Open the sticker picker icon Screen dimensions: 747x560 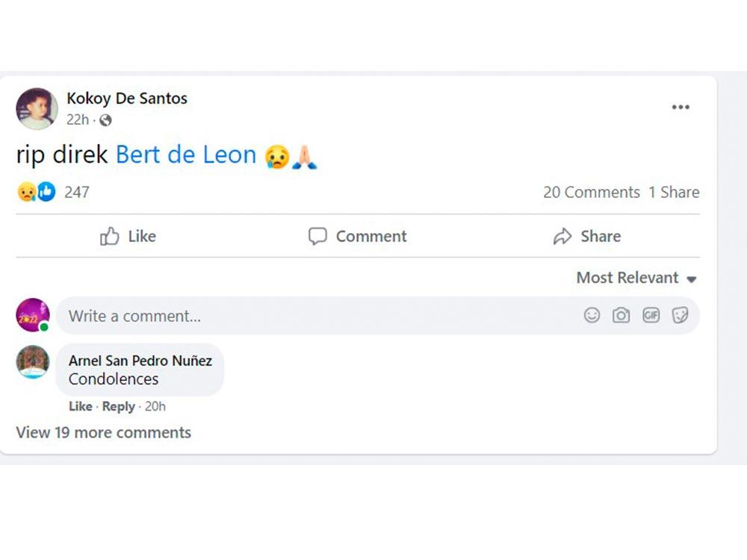pyautogui.click(x=680, y=316)
